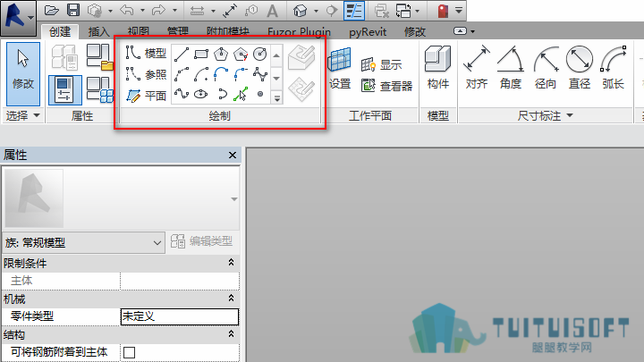Toggle Draw on Face option
The image size is (644, 362).
pos(301,57)
